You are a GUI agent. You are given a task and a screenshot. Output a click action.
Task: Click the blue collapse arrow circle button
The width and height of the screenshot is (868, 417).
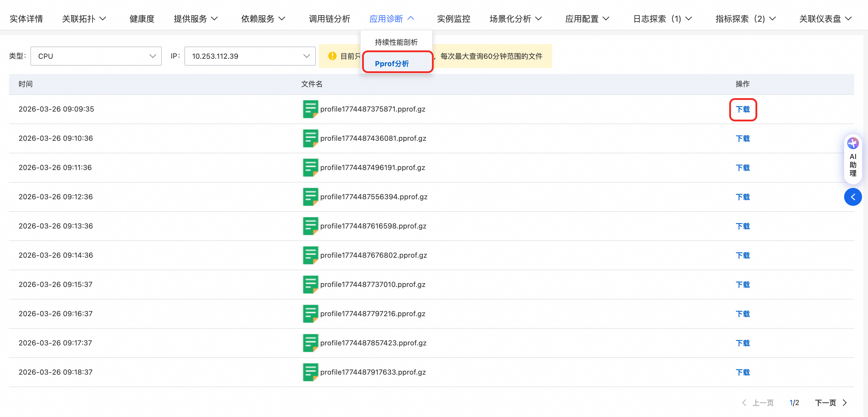point(852,197)
